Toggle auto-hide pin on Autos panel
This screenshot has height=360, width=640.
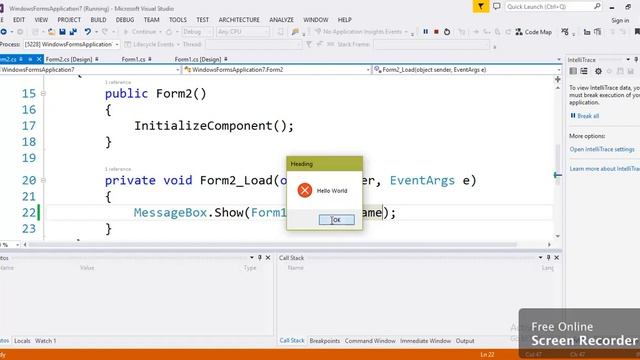pos(260,258)
